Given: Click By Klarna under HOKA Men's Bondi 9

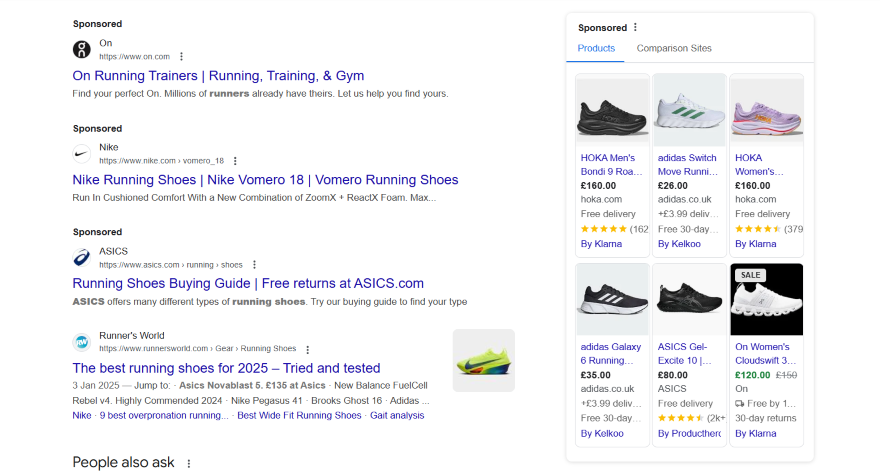Looking at the screenshot, I should [x=601, y=244].
